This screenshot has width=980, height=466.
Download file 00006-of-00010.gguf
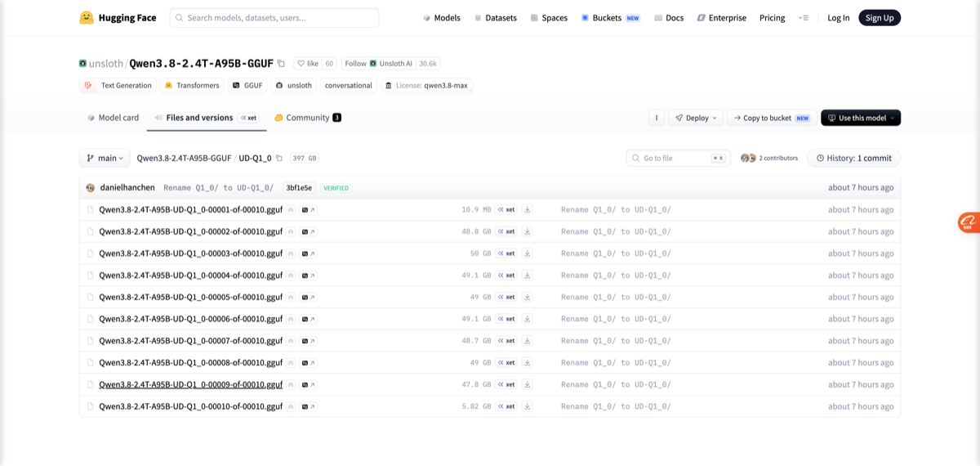(x=528, y=319)
